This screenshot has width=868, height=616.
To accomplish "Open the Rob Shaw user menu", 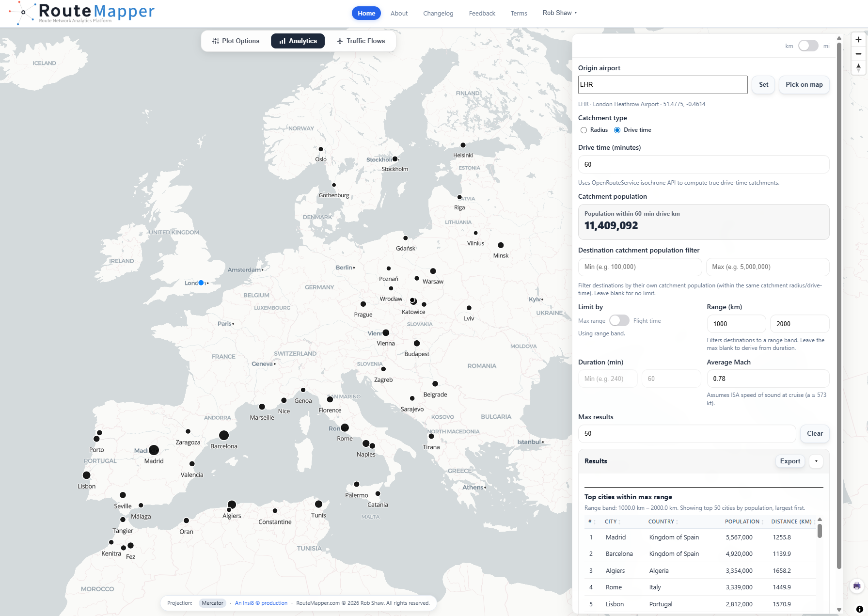I will click(x=560, y=13).
